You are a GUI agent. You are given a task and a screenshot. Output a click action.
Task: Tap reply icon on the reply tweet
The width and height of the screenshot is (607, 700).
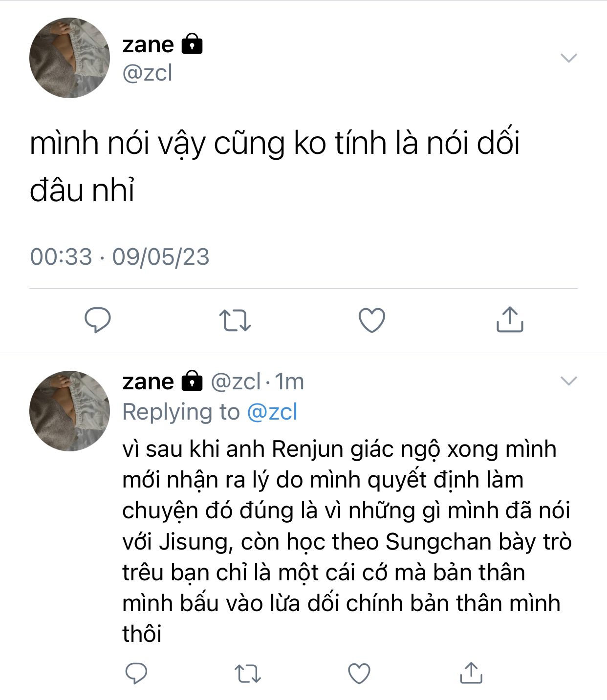pos(136,673)
